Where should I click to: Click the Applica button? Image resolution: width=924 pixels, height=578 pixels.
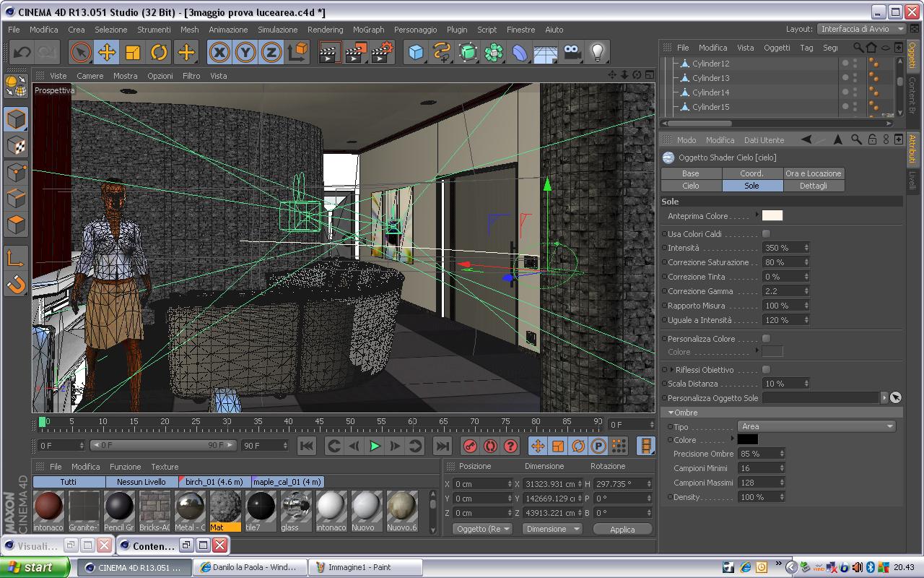[x=622, y=529]
